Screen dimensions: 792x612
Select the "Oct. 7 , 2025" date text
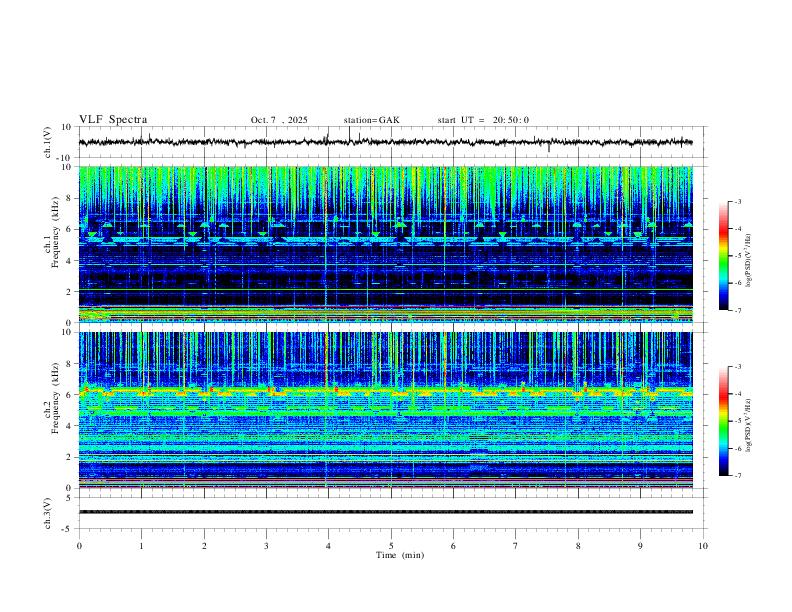pyautogui.click(x=279, y=120)
